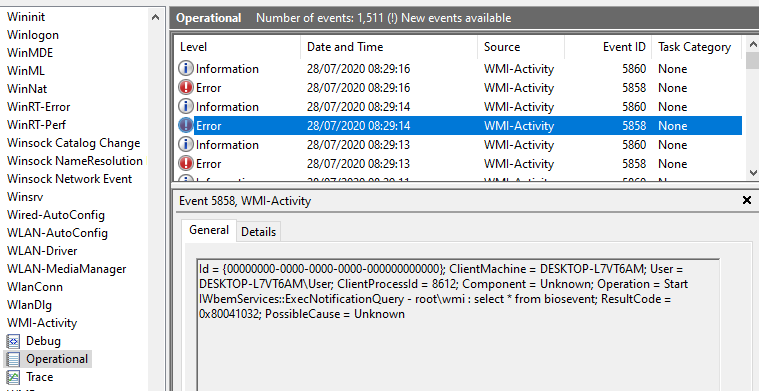Select the Wininit tree node

coord(26,17)
